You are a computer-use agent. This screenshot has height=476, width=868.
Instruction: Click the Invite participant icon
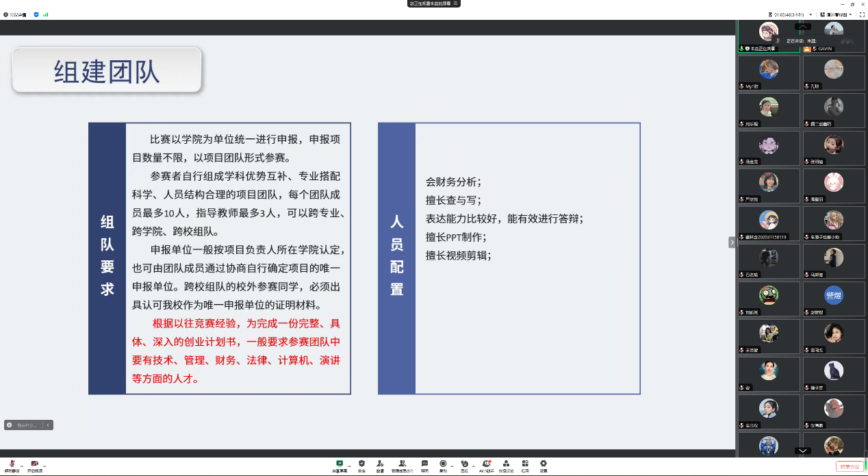[379, 466]
